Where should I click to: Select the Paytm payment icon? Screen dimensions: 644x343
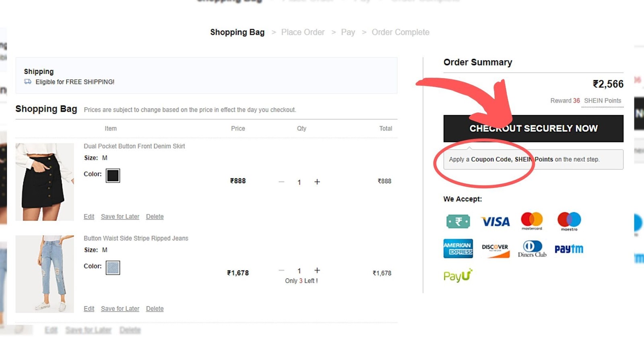569,248
